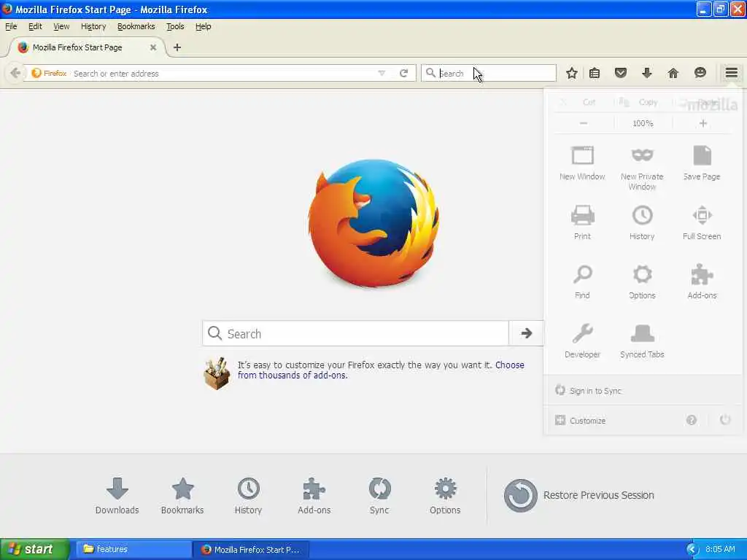The height and width of the screenshot is (560, 747).
Task: Click the 8:05 AM clock
Action: pyautogui.click(x=720, y=549)
